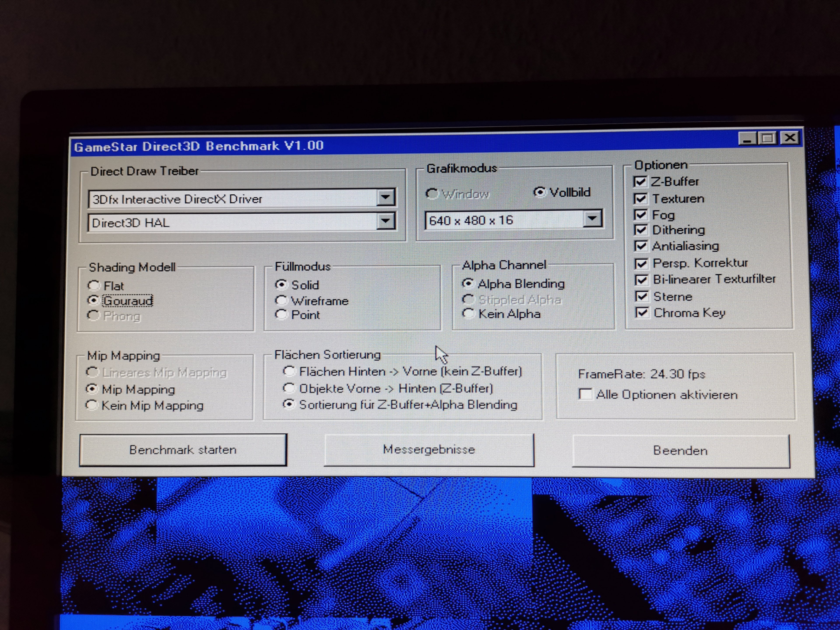The width and height of the screenshot is (840, 630).
Task: Disable Antialiasing option
Action: 641,246
